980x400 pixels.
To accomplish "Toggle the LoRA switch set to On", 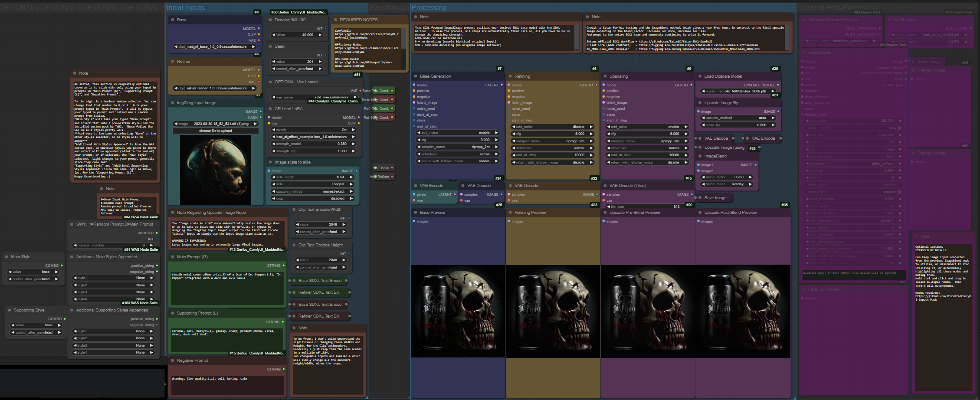I will pyautogui.click(x=313, y=130).
